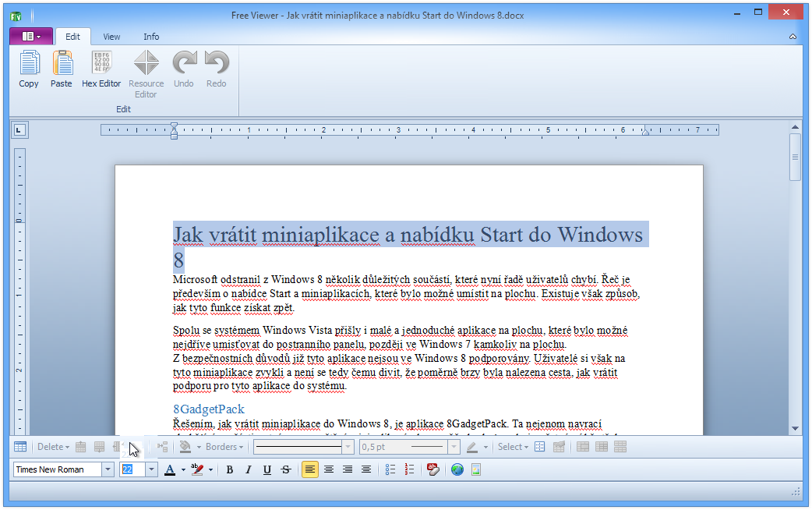Image resolution: width=812 pixels, height=510 pixels.
Task: Switch to the Edit ribbon tab
Action: 72,37
